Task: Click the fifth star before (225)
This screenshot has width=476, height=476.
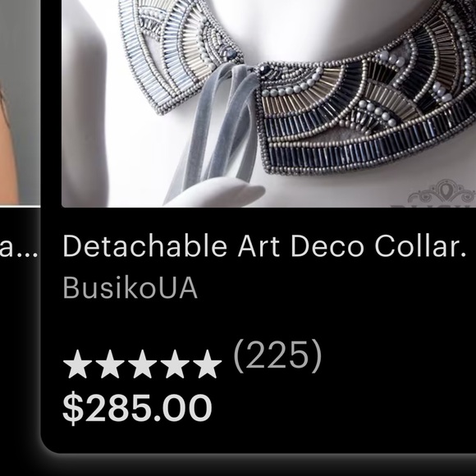Action: 207,364
